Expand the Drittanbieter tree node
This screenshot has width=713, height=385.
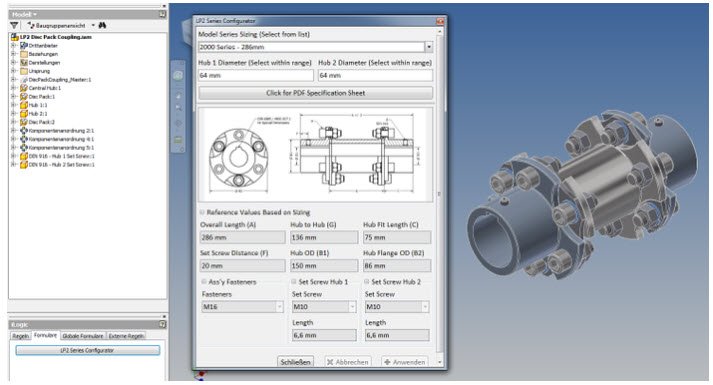coord(14,45)
